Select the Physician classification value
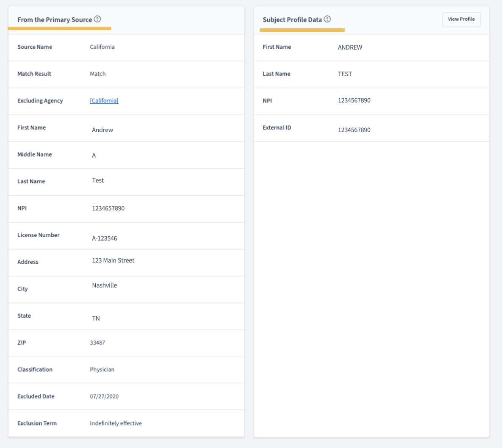 point(102,370)
